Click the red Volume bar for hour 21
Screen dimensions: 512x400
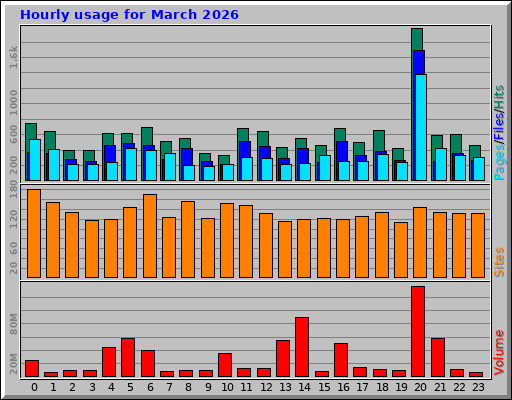pos(438,357)
